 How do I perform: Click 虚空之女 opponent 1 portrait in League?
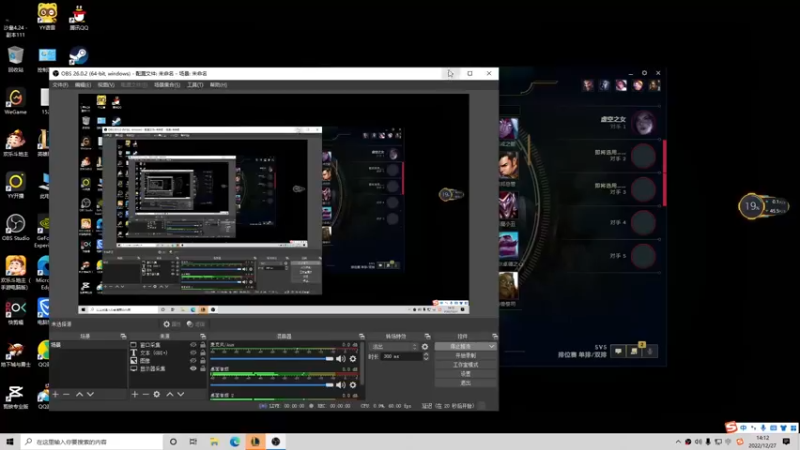(x=644, y=122)
